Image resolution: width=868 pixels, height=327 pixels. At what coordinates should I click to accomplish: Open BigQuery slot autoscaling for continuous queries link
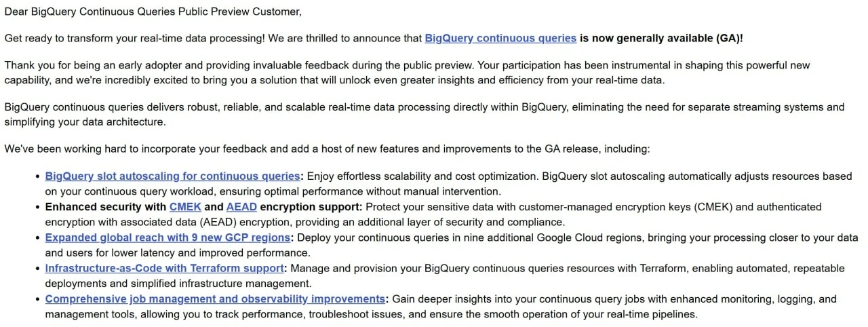point(172,176)
